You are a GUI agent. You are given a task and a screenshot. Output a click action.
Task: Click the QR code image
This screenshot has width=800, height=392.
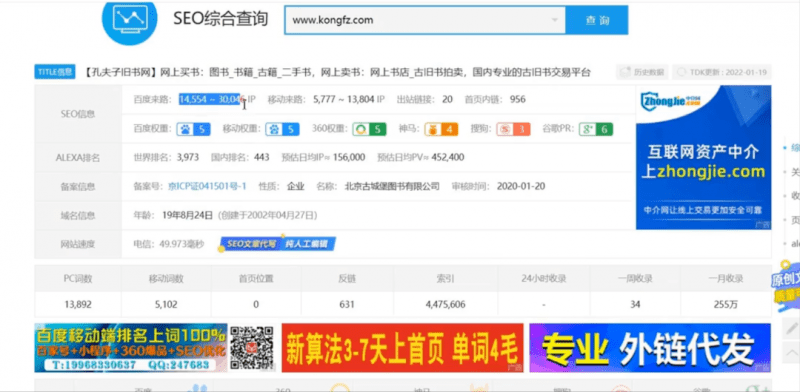point(251,348)
